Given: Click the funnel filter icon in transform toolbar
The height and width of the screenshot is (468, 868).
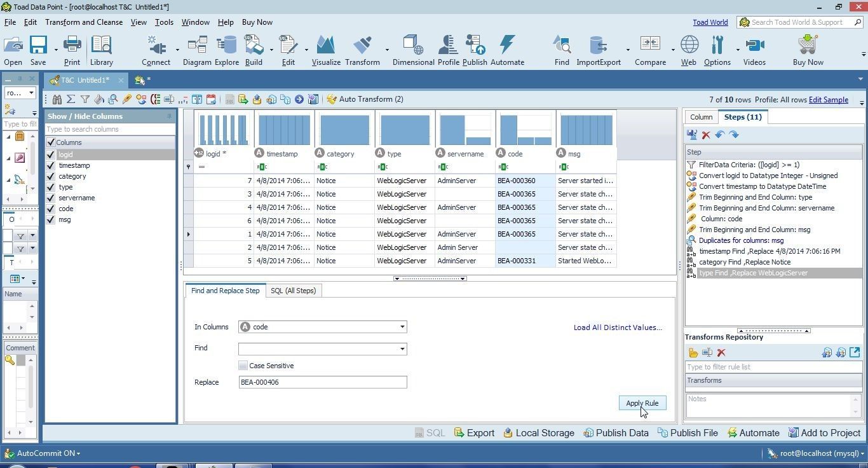Looking at the screenshot, I should [85, 99].
